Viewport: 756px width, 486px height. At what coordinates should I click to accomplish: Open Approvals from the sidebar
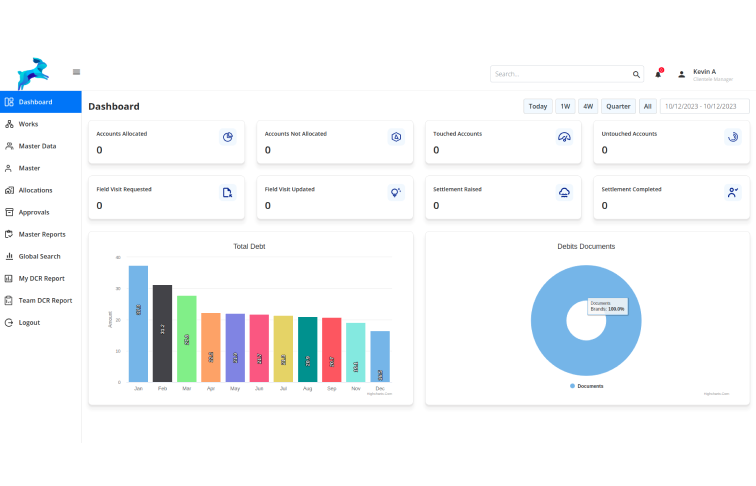[33, 212]
